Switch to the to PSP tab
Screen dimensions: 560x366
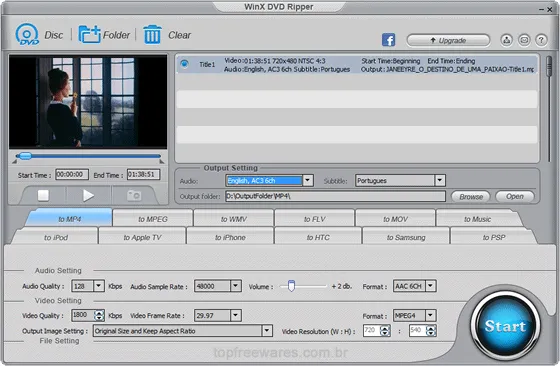click(x=494, y=237)
